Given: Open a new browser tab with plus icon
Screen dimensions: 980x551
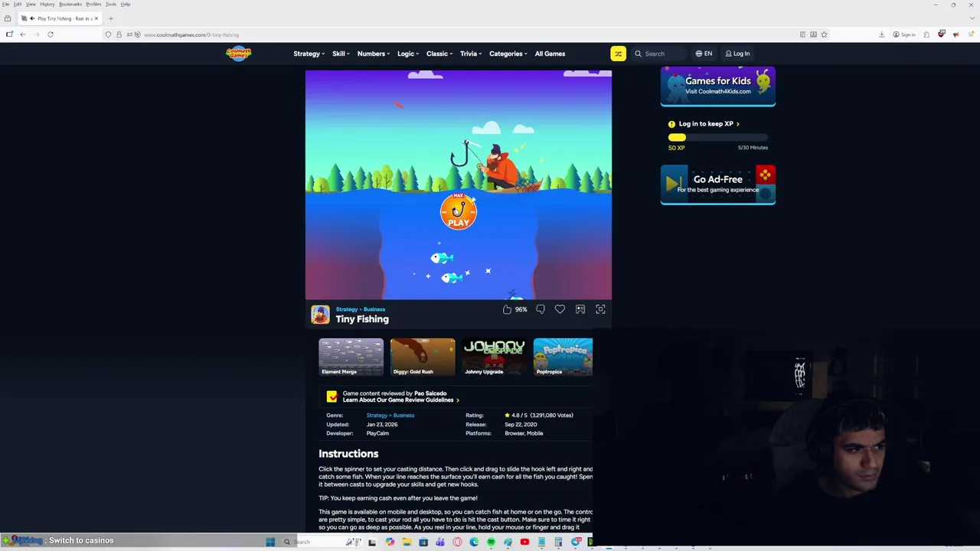Looking at the screenshot, I should click(110, 18).
